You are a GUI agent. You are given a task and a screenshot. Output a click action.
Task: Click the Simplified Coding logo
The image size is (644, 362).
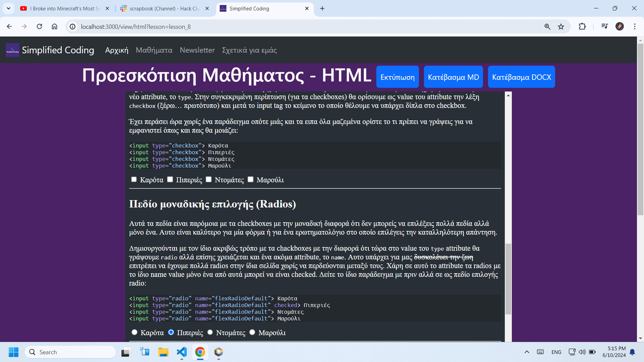tap(13, 50)
